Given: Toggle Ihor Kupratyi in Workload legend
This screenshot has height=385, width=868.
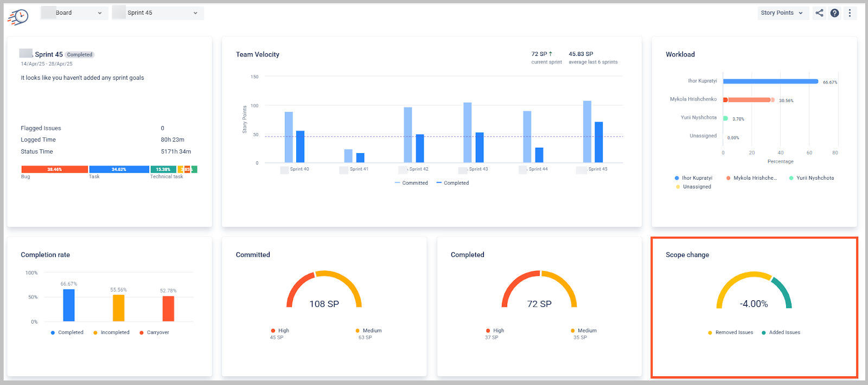Looking at the screenshot, I should click(x=693, y=178).
